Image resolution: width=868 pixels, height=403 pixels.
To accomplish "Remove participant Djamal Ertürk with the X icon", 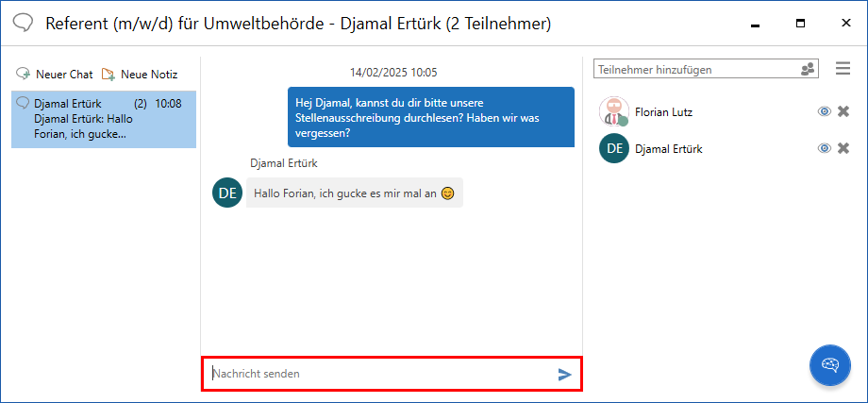I will (843, 148).
